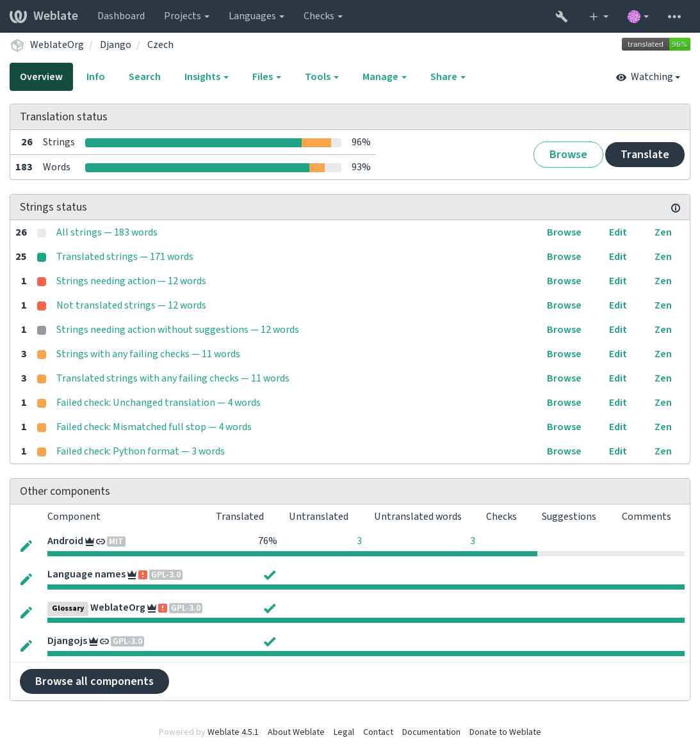Click the Weblate logo icon
Image resolution: width=700 pixels, height=756 pixels.
19,17
